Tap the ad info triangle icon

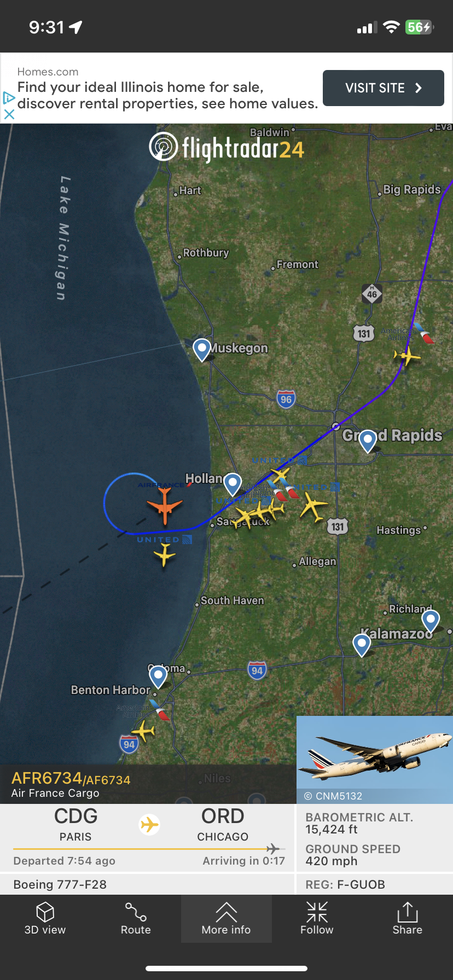(x=8, y=98)
